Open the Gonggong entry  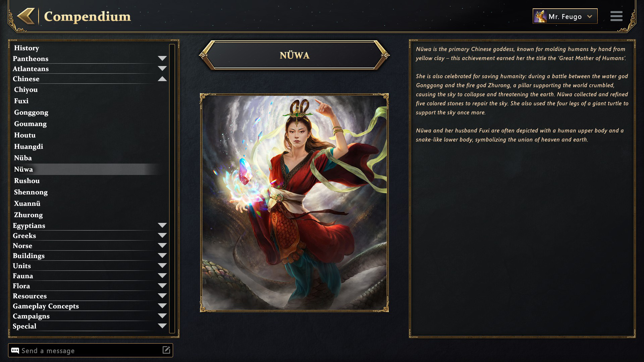pos(31,112)
